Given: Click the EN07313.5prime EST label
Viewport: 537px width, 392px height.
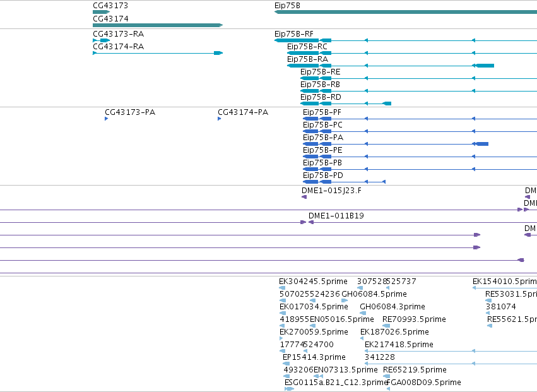Looking at the screenshot, I should click(346, 371).
